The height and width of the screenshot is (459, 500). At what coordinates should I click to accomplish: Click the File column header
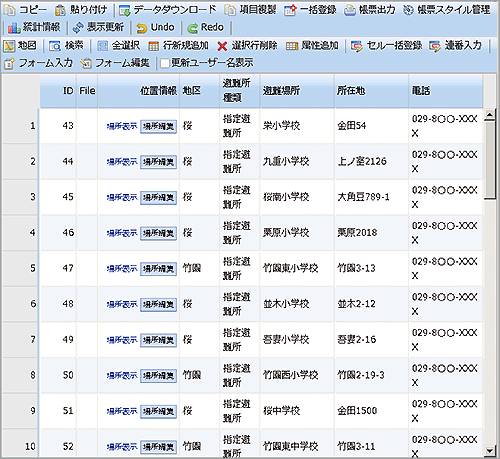click(87, 91)
